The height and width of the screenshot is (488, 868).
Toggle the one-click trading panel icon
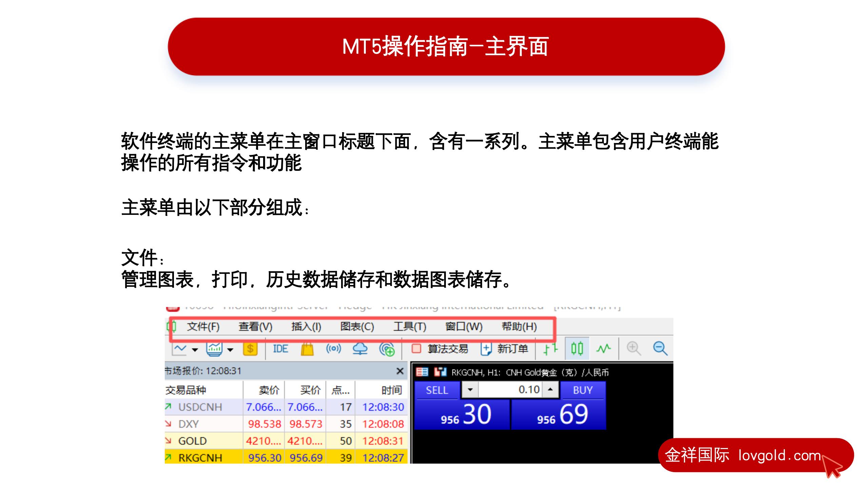point(440,372)
